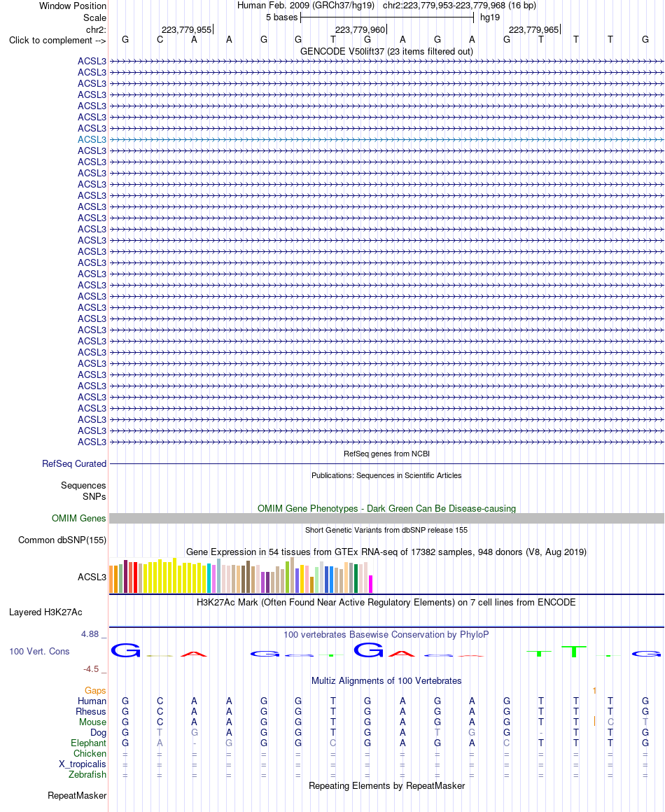This screenshot has height=812, width=665.
Task: Click the Window Position label
Action: 73,6
